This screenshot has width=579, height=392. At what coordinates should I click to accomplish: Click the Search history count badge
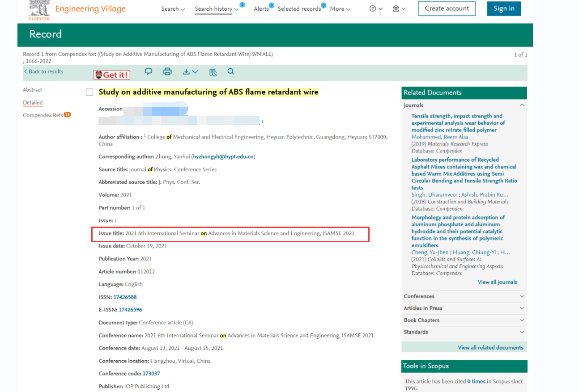click(242, 5)
